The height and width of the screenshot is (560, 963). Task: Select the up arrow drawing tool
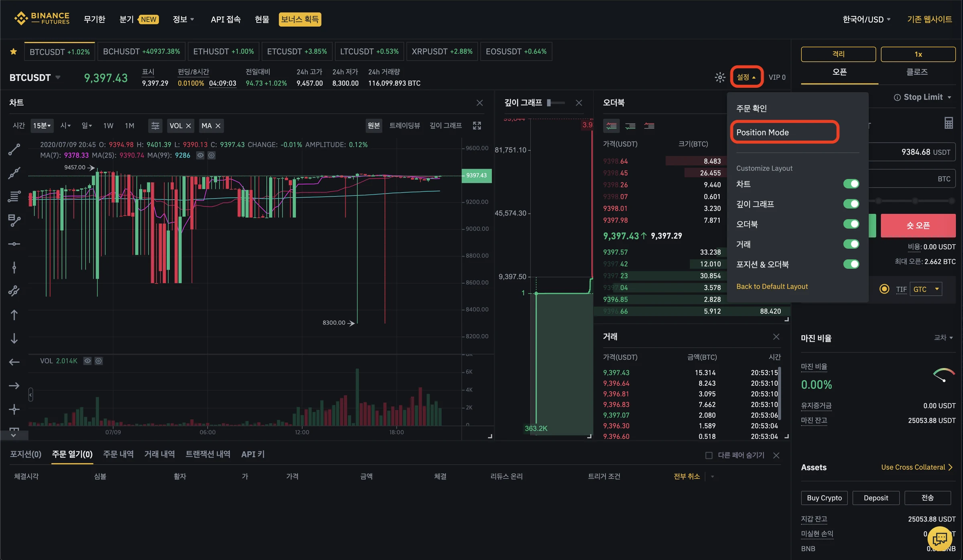[x=14, y=315]
